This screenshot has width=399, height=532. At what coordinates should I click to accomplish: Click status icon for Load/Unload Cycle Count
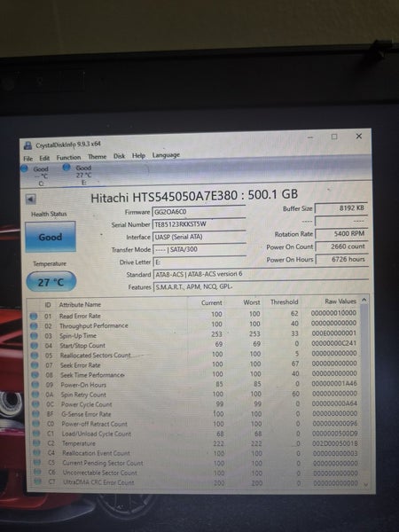point(36,434)
